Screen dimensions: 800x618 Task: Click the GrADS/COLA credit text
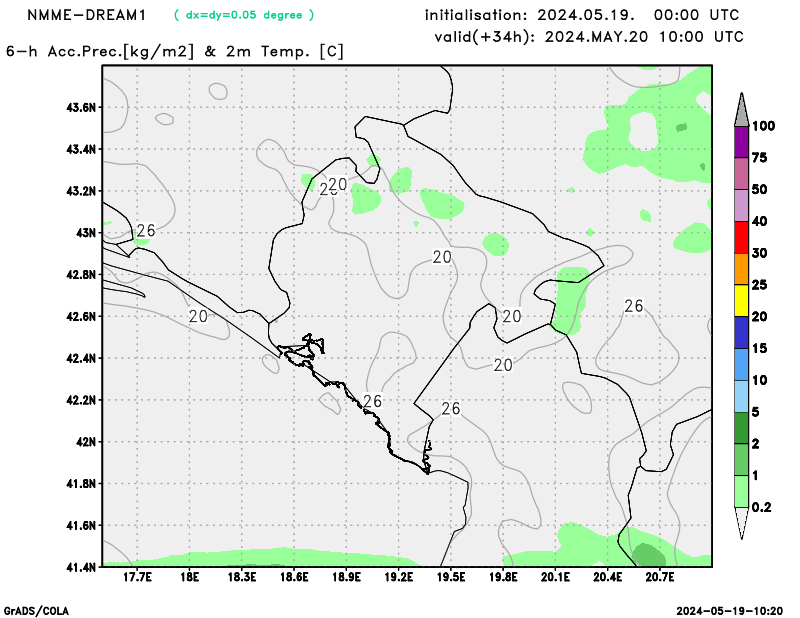36,611
